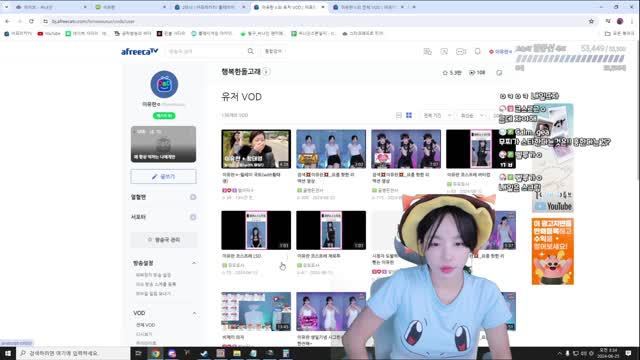Show hidden system tray icons

(559, 353)
